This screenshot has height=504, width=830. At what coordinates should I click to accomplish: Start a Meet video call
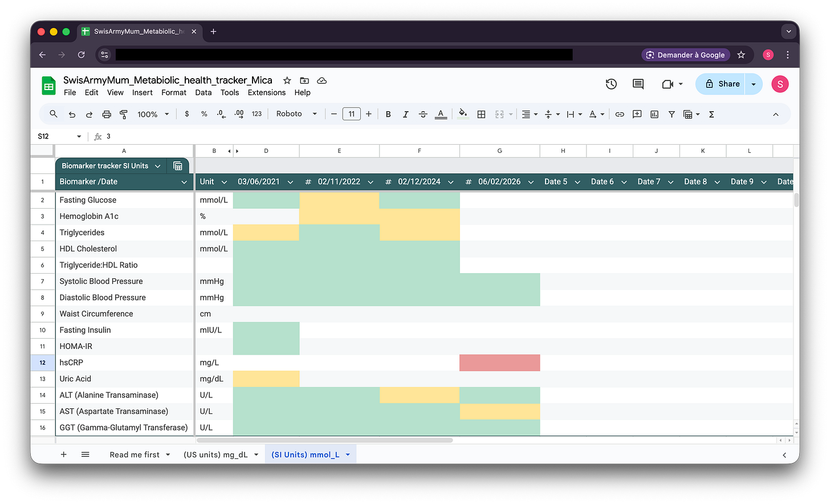click(668, 84)
